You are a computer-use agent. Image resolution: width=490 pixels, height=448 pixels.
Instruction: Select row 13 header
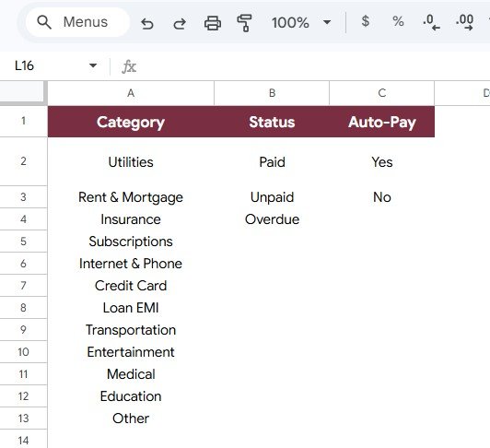(x=23, y=419)
